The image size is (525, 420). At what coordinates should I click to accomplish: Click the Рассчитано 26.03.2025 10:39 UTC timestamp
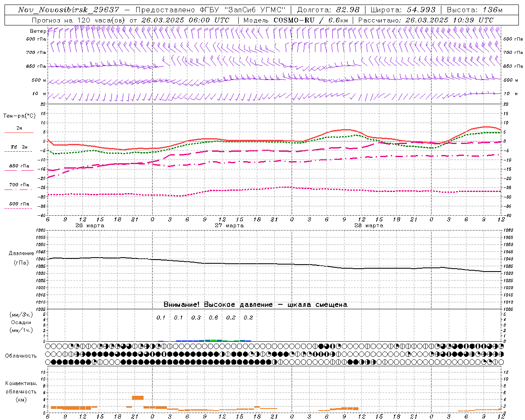(x=426, y=20)
